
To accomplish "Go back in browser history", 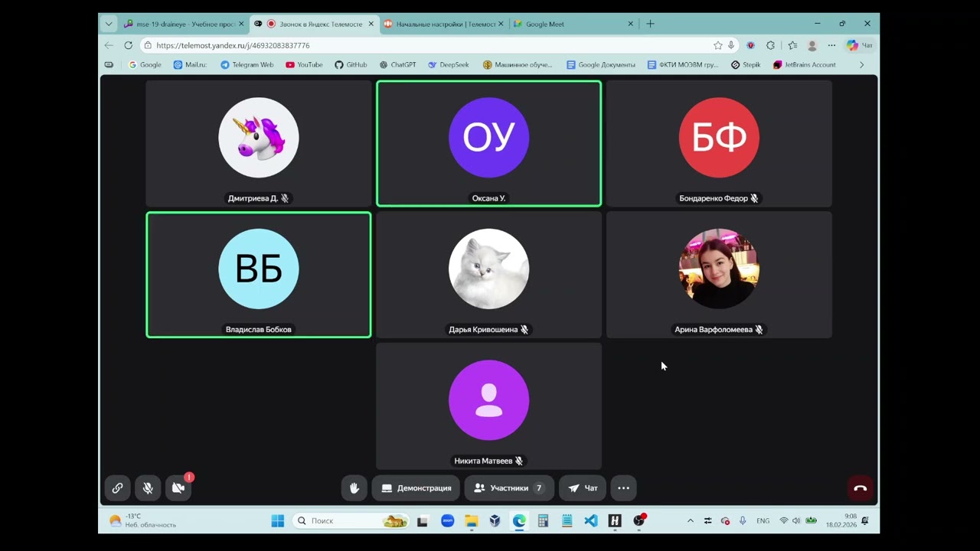I will tap(109, 45).
